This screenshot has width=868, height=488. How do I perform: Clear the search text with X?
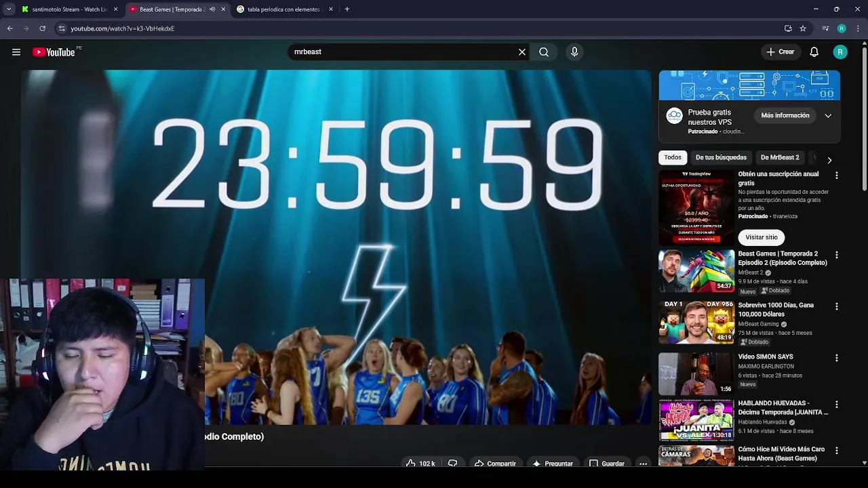pyautogui.click(x=522, y=52)
